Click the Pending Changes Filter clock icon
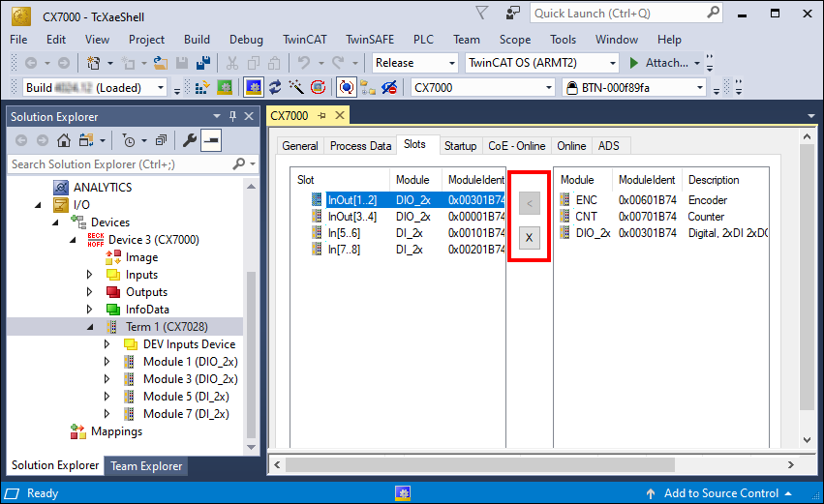The image size is (824, 504). [x=128, y=140]
